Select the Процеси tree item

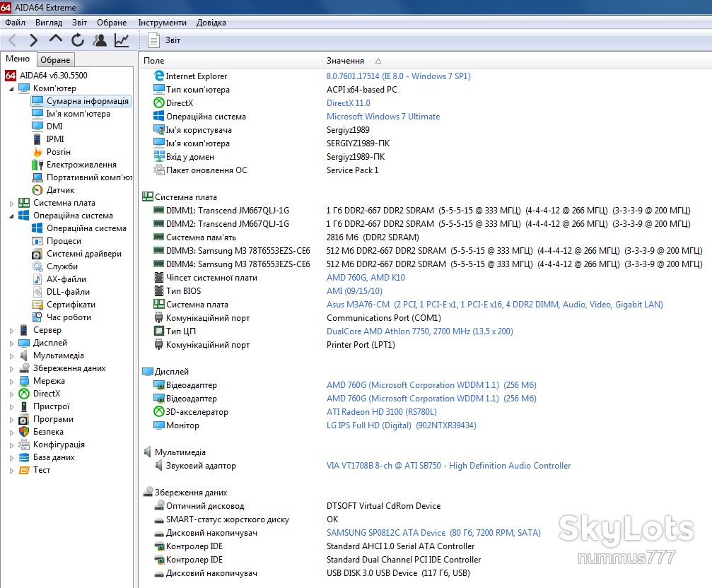pos(64,242)
